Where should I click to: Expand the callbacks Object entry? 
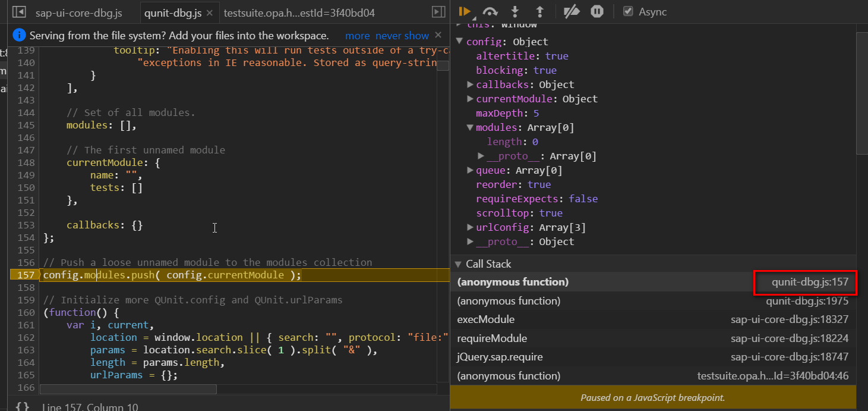[470, 84]
